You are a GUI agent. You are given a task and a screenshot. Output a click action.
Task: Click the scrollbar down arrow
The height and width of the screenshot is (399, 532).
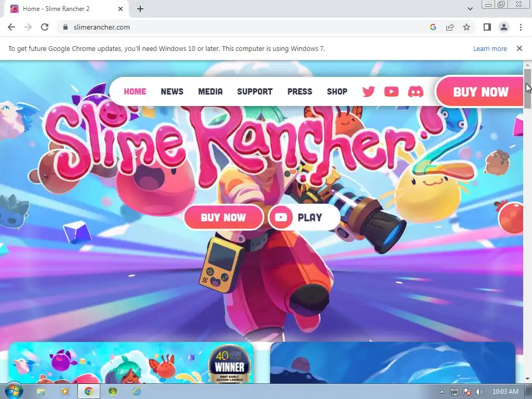[527, 379]
